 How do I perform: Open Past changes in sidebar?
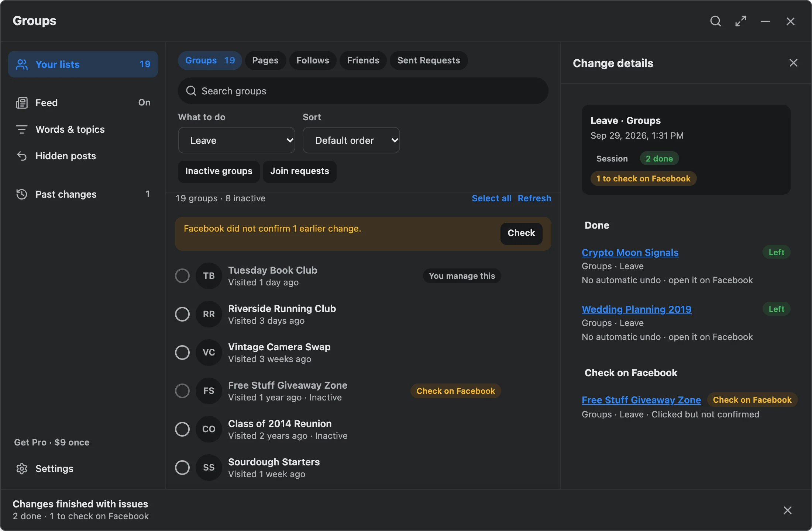(x=83, y=194)
